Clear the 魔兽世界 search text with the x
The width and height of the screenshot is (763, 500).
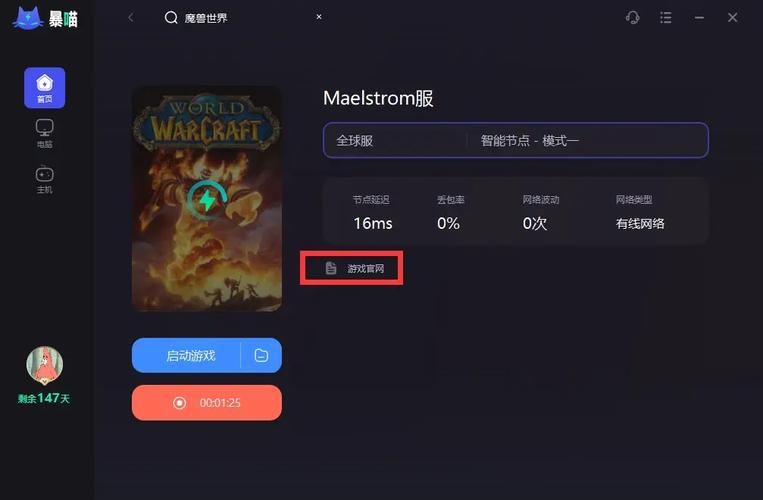(319, 17)
